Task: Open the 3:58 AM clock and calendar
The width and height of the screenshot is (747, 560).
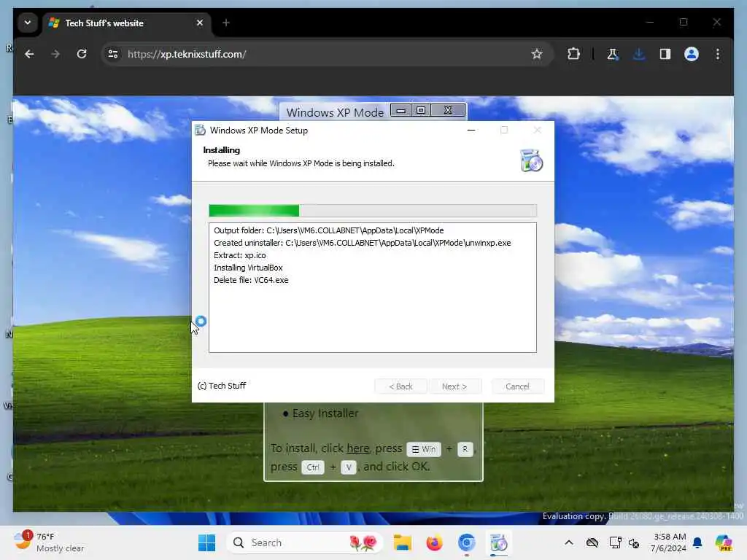Action: [x=668, y=542]
